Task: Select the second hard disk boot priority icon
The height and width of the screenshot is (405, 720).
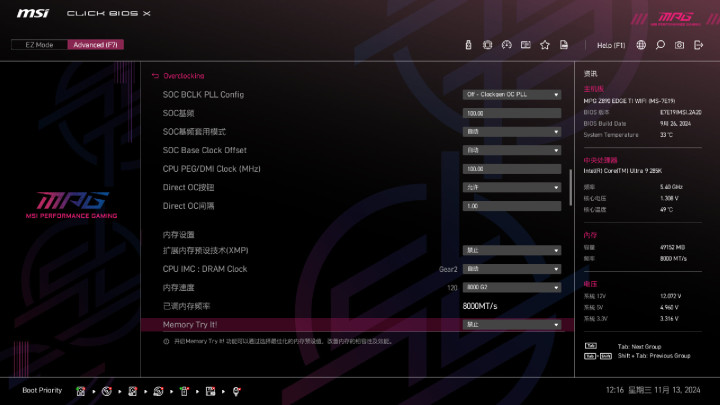Action: (x=132, y=391)
